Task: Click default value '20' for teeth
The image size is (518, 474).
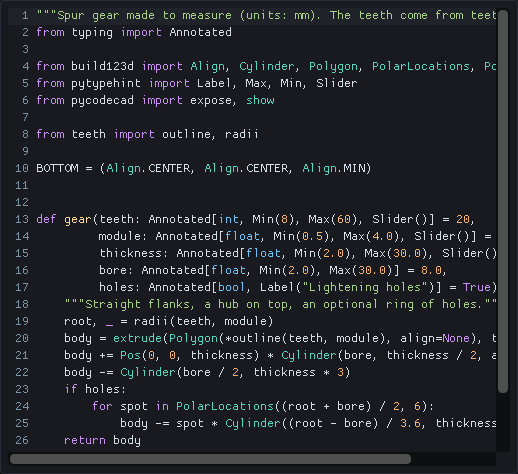Action: tap(463, 219)
